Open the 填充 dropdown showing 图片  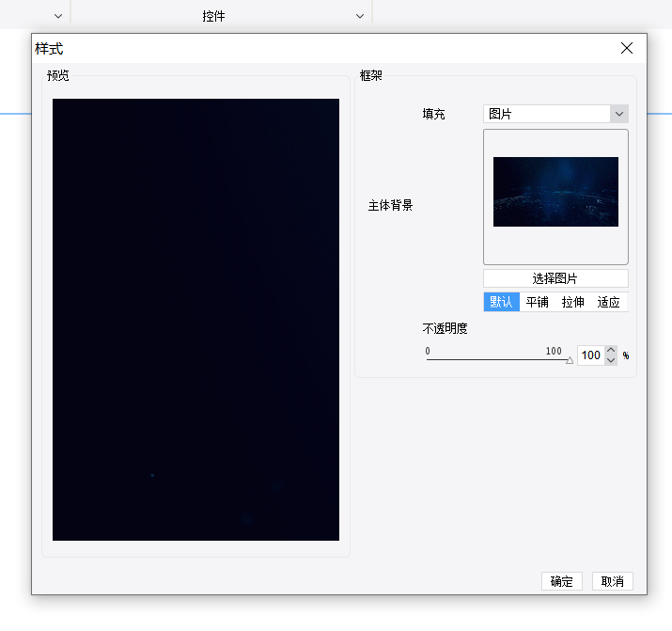pos(555,114)
